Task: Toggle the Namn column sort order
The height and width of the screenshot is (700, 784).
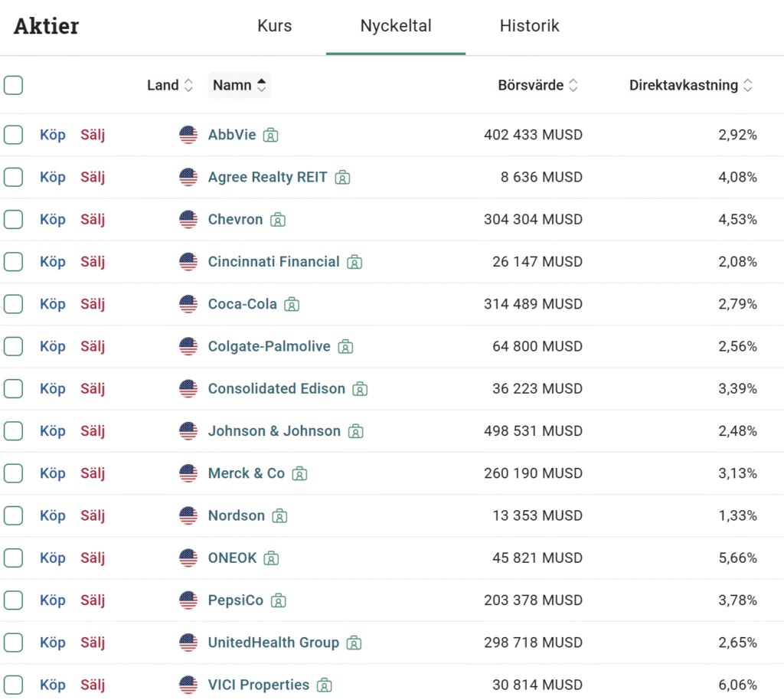Action: [x=239, y=85]
